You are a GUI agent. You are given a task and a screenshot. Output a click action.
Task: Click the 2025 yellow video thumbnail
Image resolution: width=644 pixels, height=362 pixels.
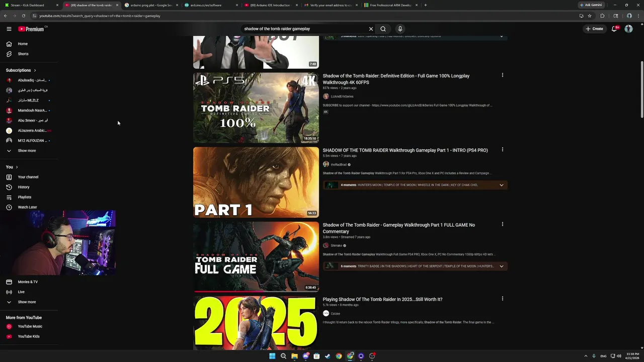256,323
